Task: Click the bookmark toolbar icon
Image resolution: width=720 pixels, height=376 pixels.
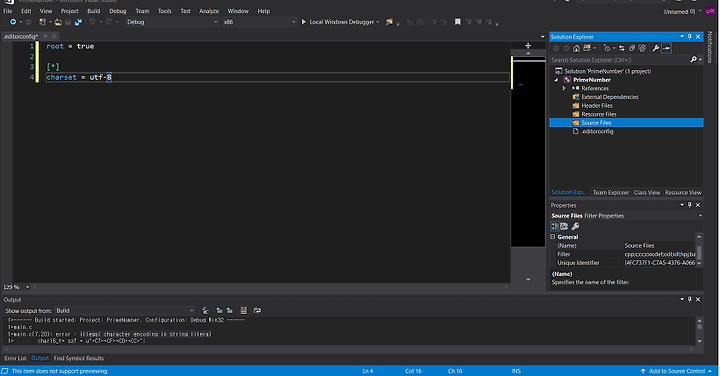Action: point(457,22)
